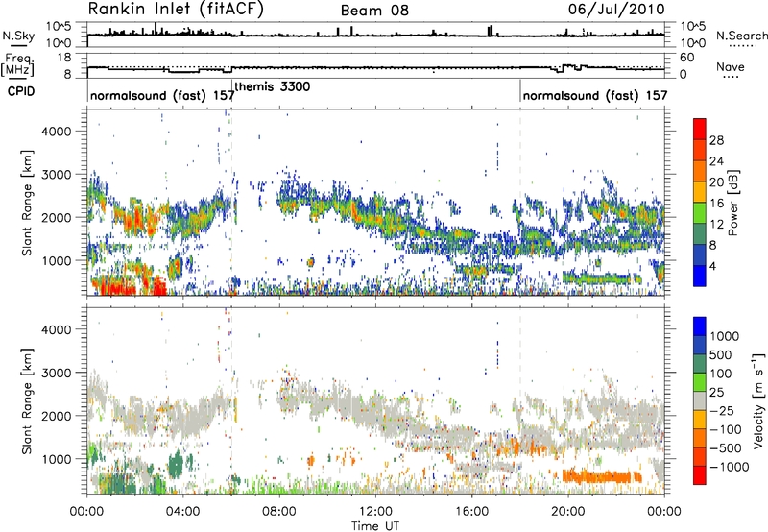
Task: Click the "18" tick on the frequency axis
Action: tap(64, 58)
